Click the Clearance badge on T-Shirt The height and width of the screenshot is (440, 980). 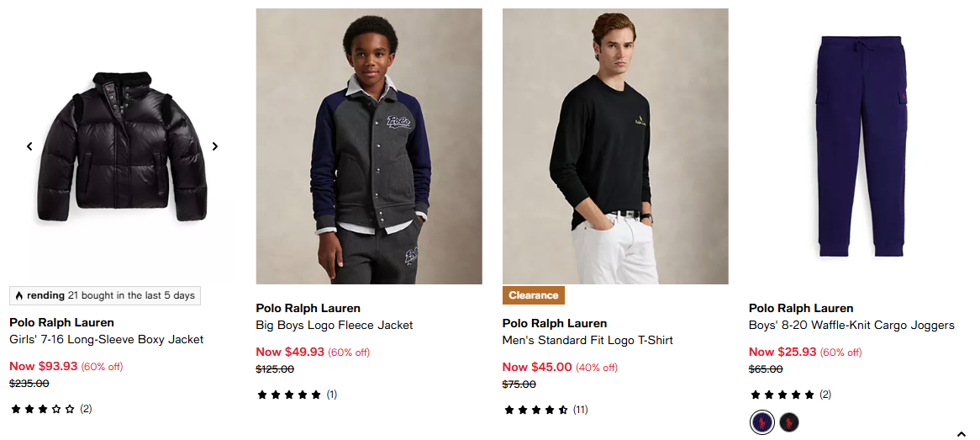coord(534,295)
